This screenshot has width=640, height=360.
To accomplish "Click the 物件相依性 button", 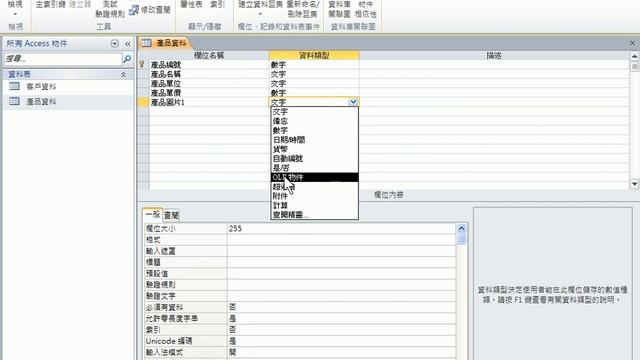I will 365,9.
